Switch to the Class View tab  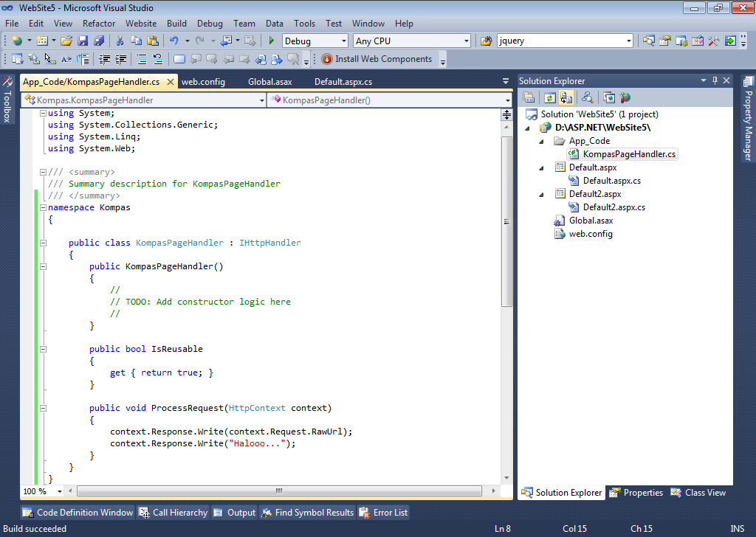[x=698, y=493]
